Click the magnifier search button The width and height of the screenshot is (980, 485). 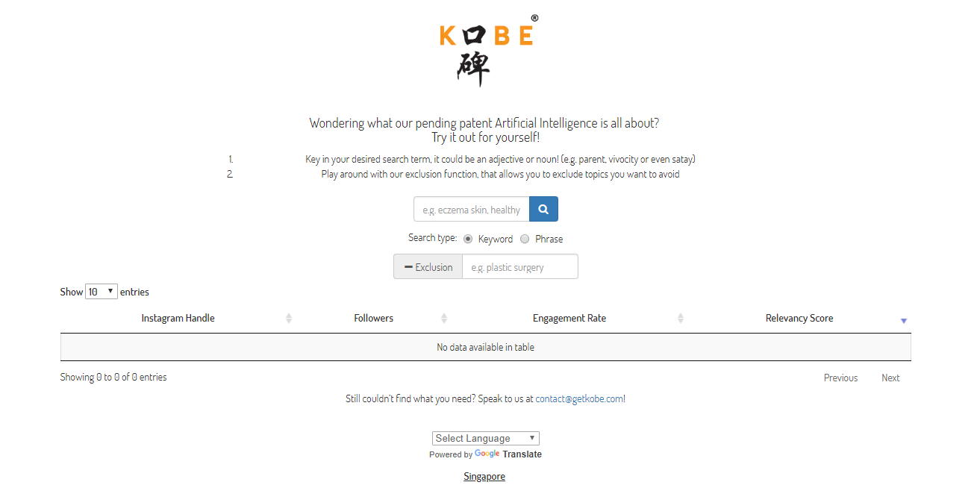pos(543,209)
